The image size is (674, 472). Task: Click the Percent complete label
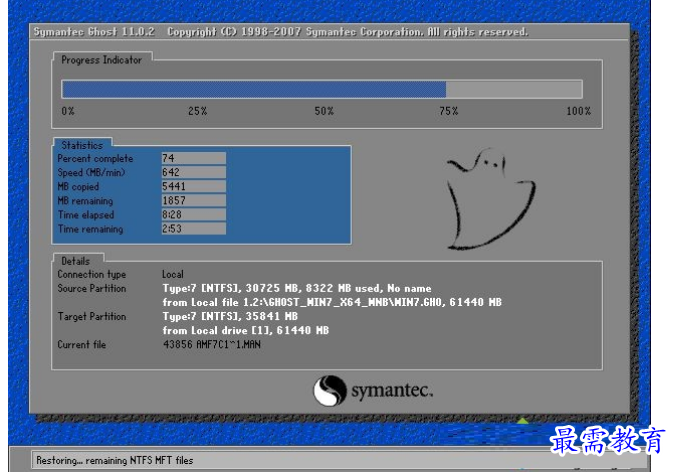coord(95,159)
